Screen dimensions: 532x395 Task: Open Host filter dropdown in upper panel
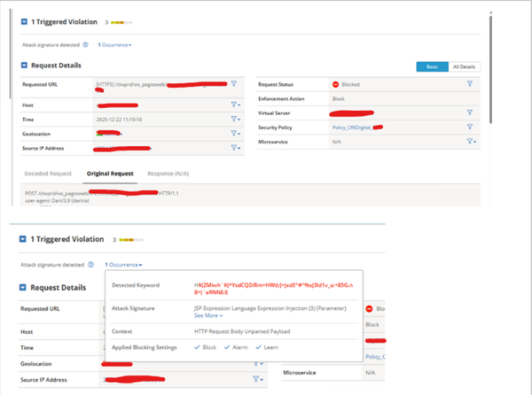(x=236, y=105)
